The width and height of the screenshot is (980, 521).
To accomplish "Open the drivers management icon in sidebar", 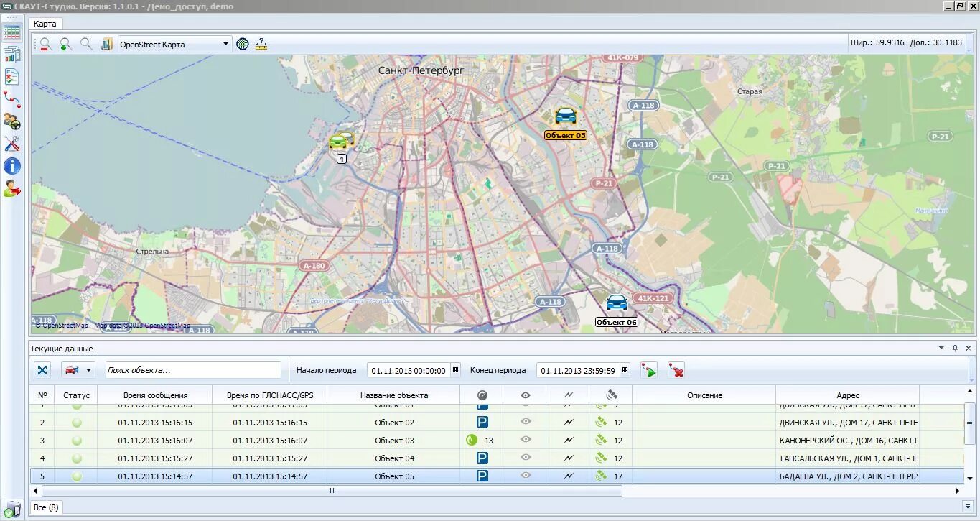I will [11, 121].
